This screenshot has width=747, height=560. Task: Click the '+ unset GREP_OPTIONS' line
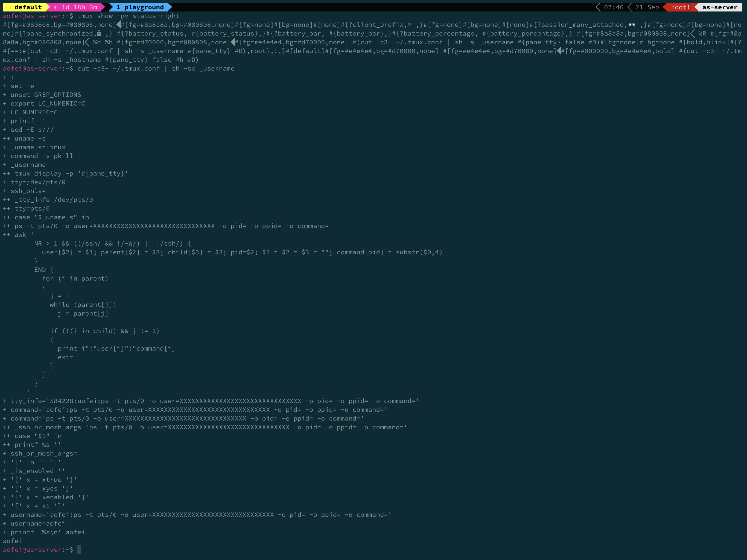(42, 95)
